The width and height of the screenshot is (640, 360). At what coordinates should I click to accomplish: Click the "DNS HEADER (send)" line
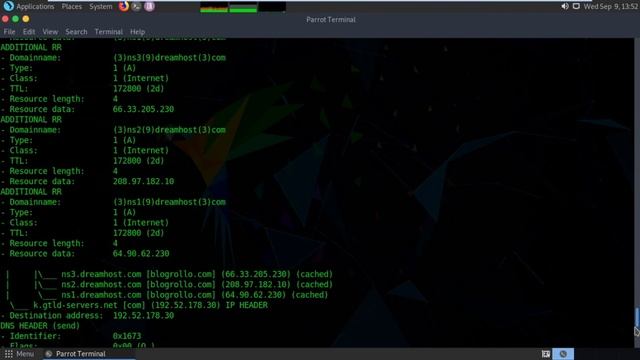click(x=40, y=326)
